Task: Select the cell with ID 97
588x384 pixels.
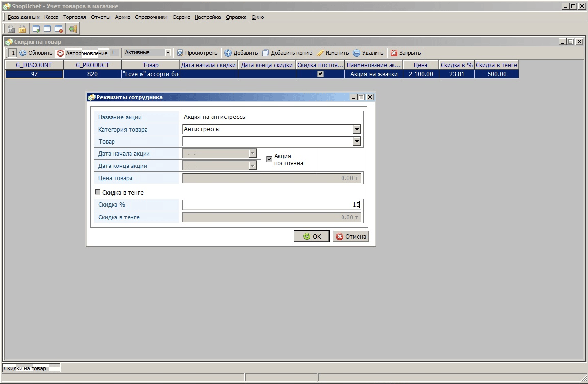Action: coord(34,74)
